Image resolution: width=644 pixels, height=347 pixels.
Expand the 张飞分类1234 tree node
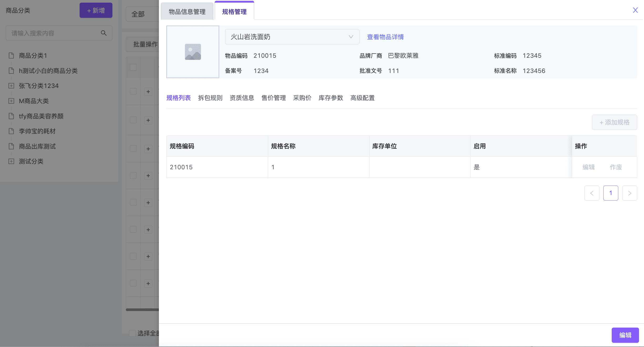pos(11,86)
